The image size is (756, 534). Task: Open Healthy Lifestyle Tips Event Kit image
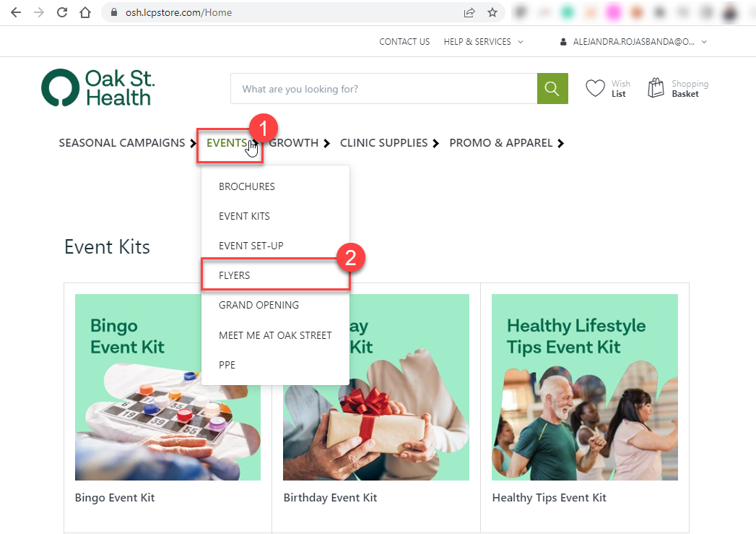pos(585,387)
